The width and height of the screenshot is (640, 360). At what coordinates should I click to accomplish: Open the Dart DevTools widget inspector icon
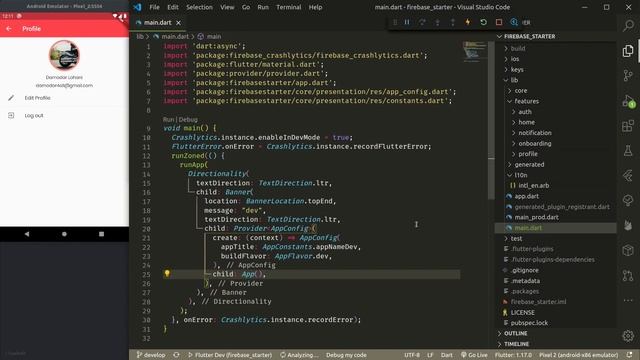(x=514, y=22)
